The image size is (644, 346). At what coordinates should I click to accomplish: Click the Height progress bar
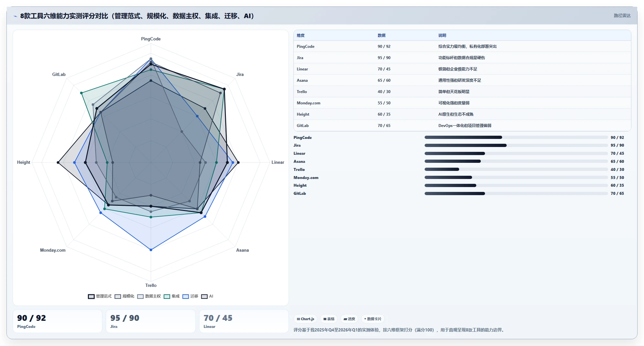click(516, 185)
